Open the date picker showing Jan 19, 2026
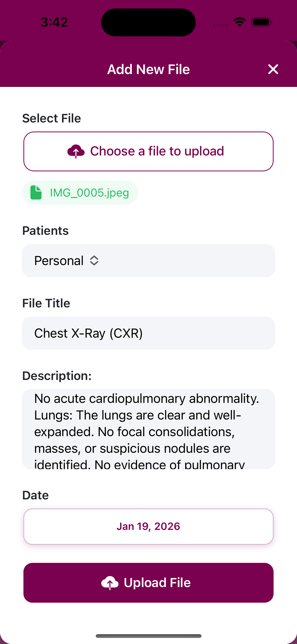 [148, 526]
